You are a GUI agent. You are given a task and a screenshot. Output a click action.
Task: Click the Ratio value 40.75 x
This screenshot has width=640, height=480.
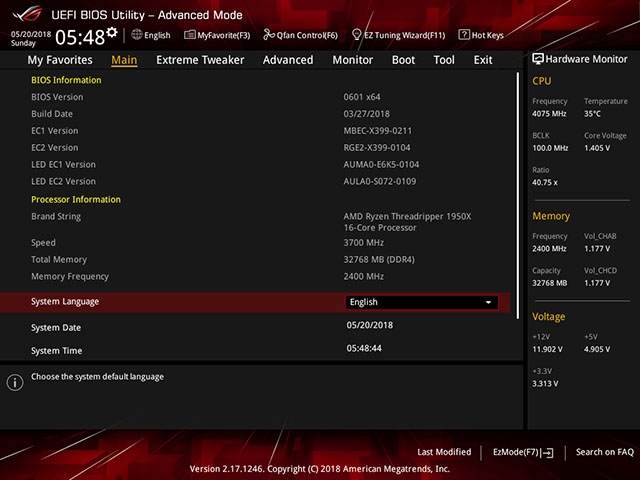click(544, 182)
